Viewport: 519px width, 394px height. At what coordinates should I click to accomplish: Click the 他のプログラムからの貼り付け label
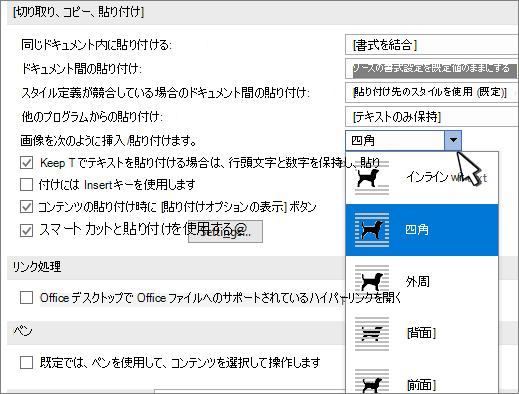click(x=92, y=117)
